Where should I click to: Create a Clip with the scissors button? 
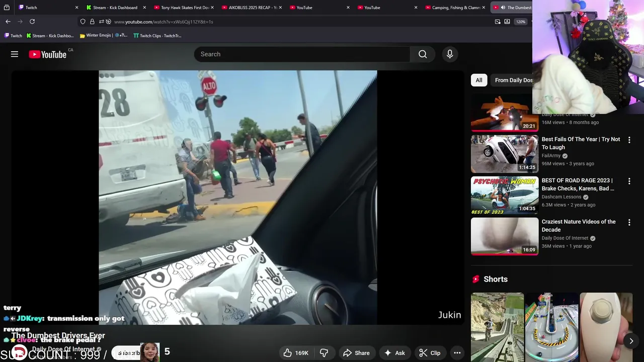[x=430, y=353]
